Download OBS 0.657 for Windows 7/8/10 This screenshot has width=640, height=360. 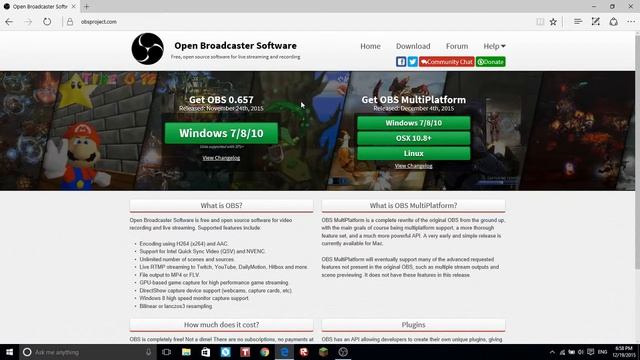click(221, 133)
